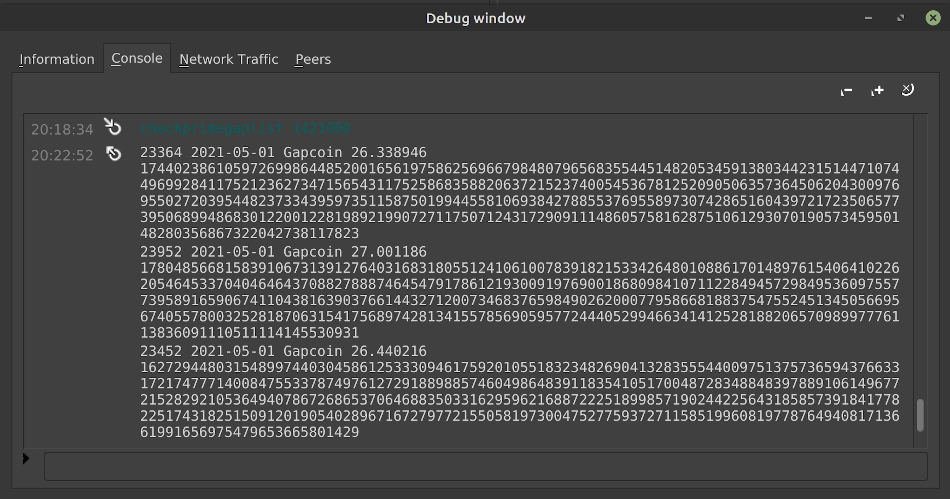Click the console scrollbar handle
Image resolution: width=950 pixels, height=499 pixels.
tap(920, 415)
